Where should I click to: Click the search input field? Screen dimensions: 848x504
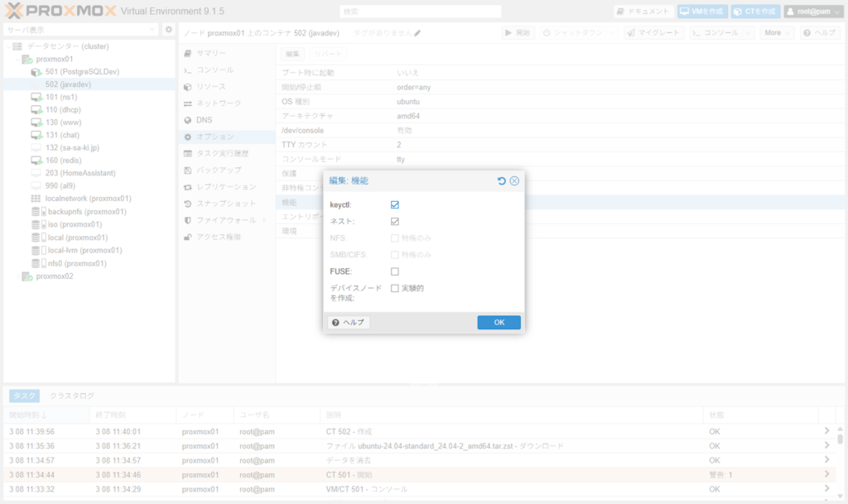[x=421, y=12]
